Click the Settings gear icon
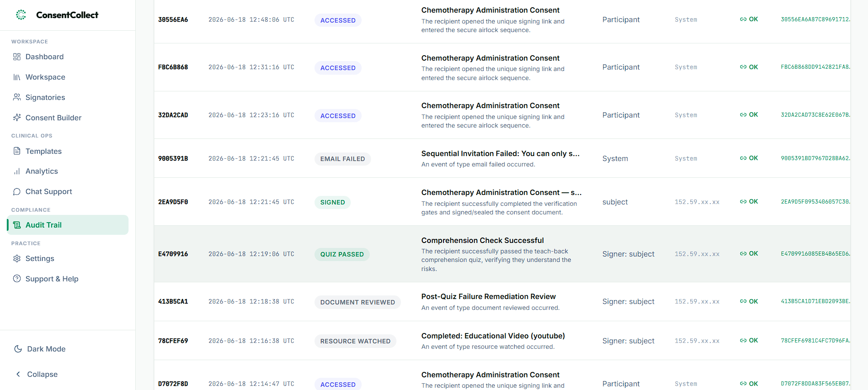The width and height of the screenshot is (868, 390). (17, 258)
